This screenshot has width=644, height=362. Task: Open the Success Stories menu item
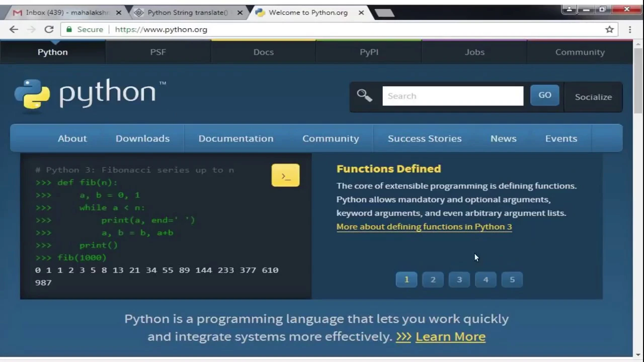[x=425, y=138]
